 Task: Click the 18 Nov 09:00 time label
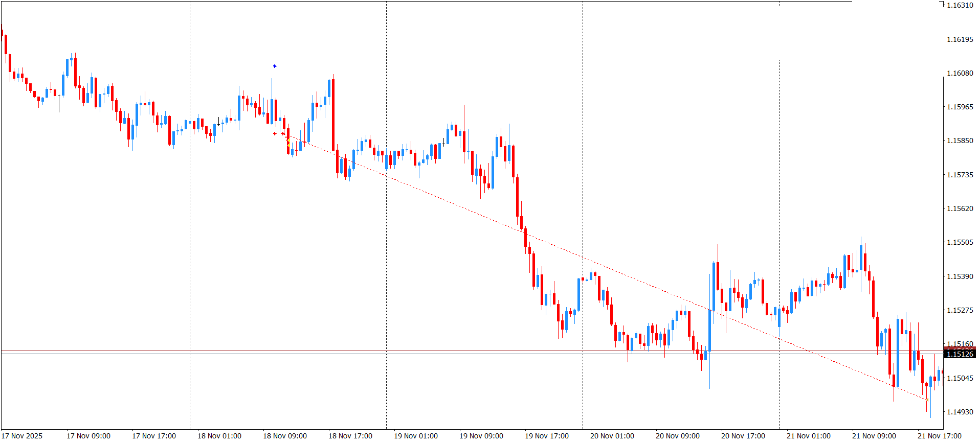[x=285, y=436]
